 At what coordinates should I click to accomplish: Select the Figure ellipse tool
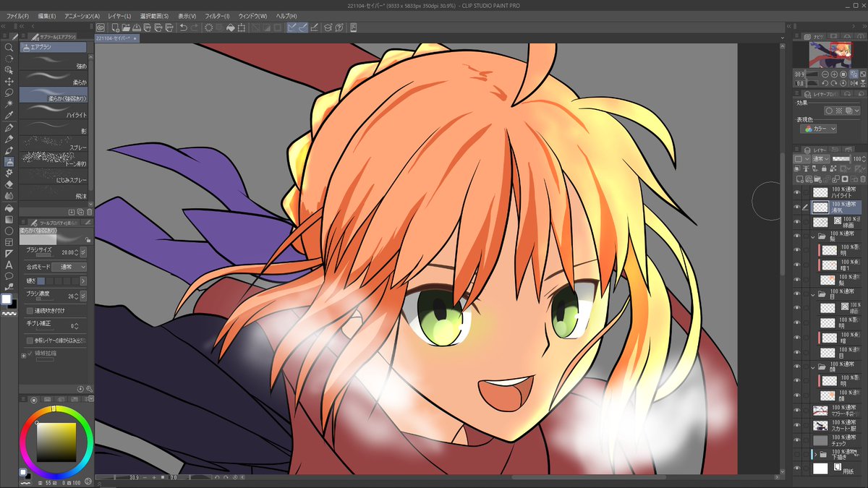coord(9,231)
